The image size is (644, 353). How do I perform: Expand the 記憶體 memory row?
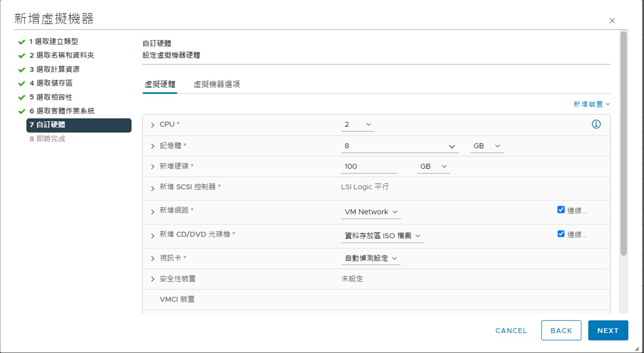[153, 146]
